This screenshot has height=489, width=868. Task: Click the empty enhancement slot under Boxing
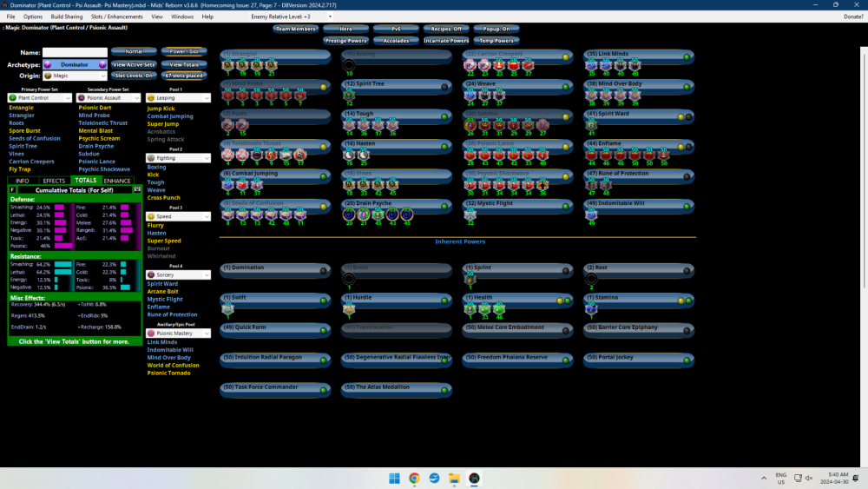[349, 65]
